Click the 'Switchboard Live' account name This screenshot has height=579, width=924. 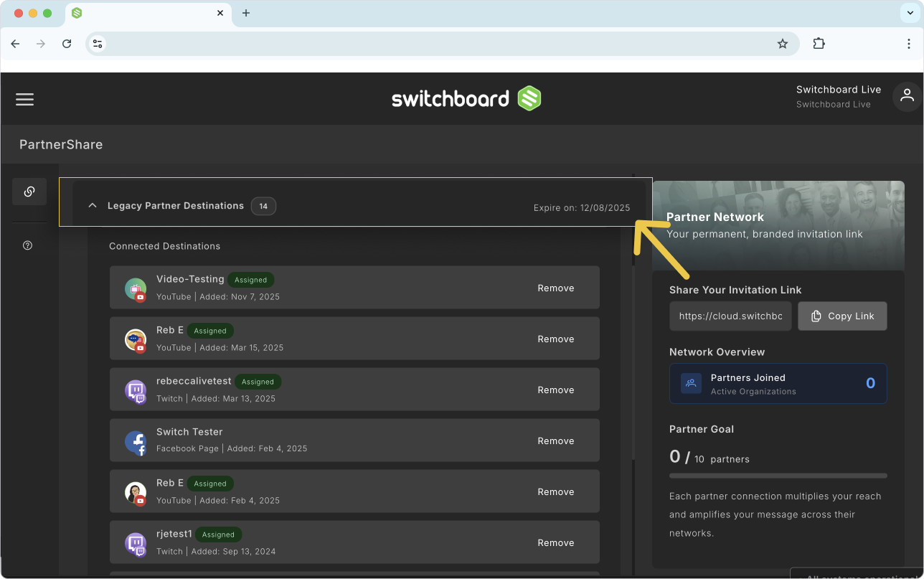tap(839, 90)
